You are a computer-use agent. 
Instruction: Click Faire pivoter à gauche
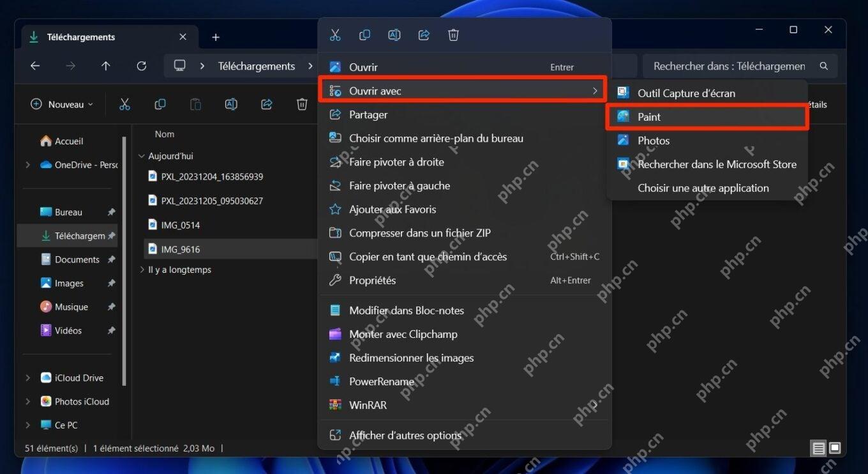pos(465,185)
